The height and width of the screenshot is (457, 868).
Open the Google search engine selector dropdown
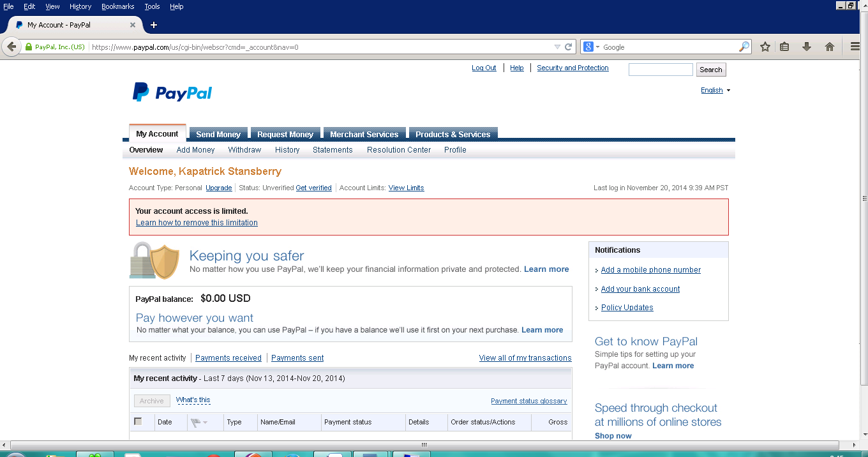[x=591, y=47]
